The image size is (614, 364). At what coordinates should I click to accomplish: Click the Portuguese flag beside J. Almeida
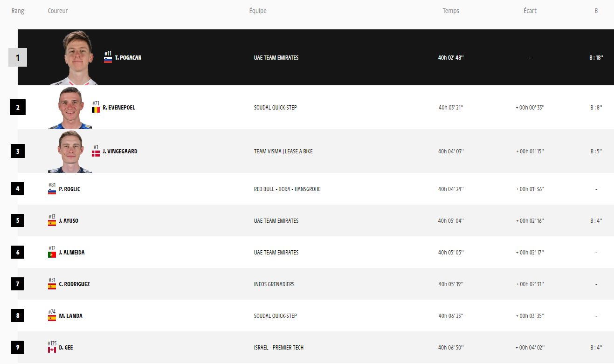coord(52,254)
